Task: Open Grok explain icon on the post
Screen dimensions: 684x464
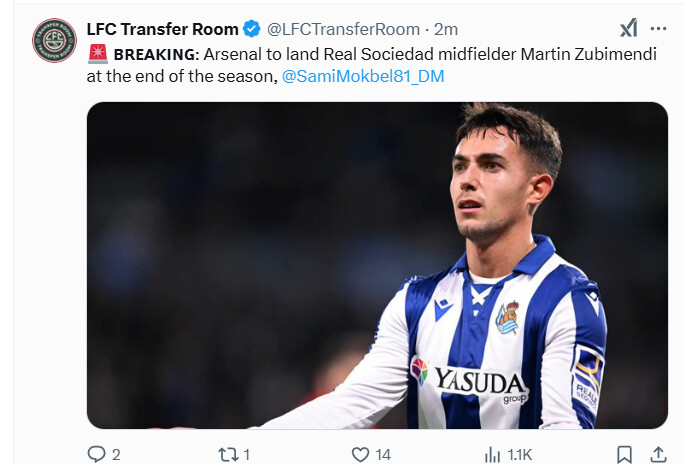Action: click(x=628, y=28)
